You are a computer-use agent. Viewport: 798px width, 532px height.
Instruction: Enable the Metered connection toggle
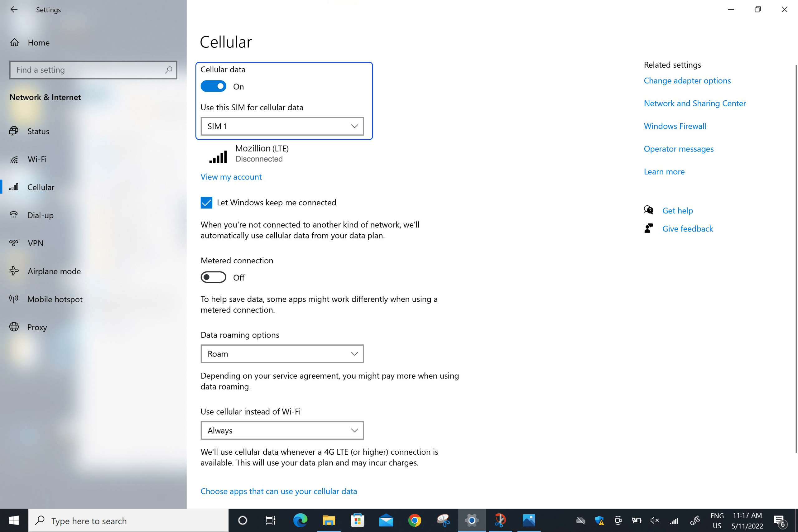coord(214,277)
